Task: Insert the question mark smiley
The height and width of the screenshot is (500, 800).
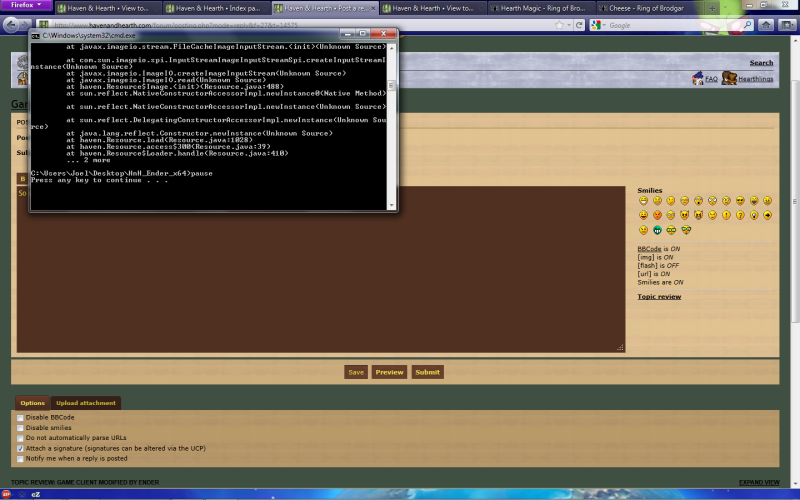Action: coord(740,215)
